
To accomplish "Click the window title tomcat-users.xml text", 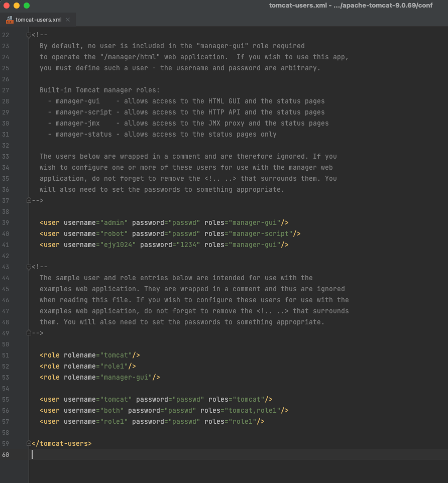I will [x=298, y=5].
